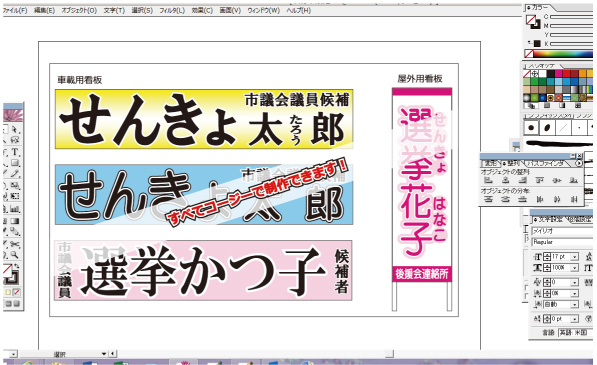Click the メイリオ font name field

click(x=562, y=231)
